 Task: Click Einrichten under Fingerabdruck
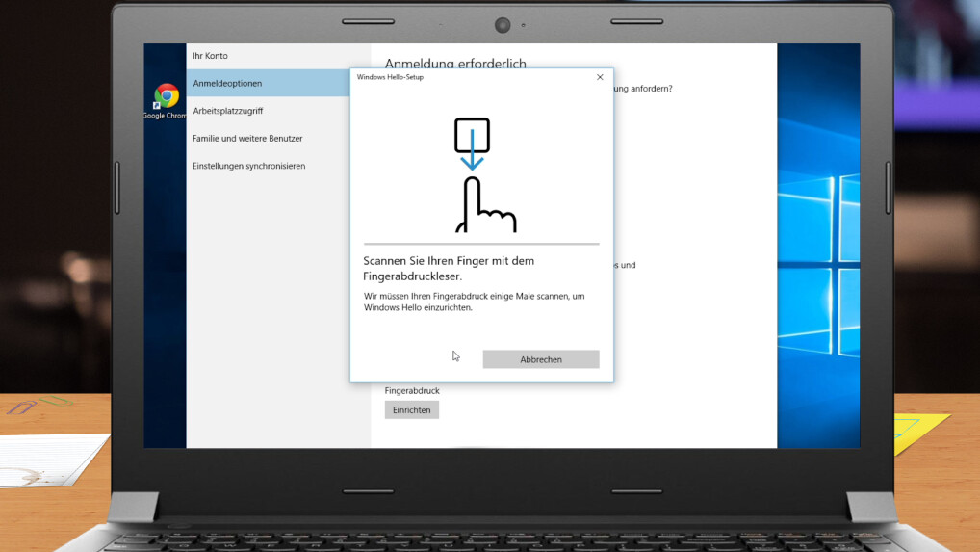pyautogui.click(x=411, y=410)
